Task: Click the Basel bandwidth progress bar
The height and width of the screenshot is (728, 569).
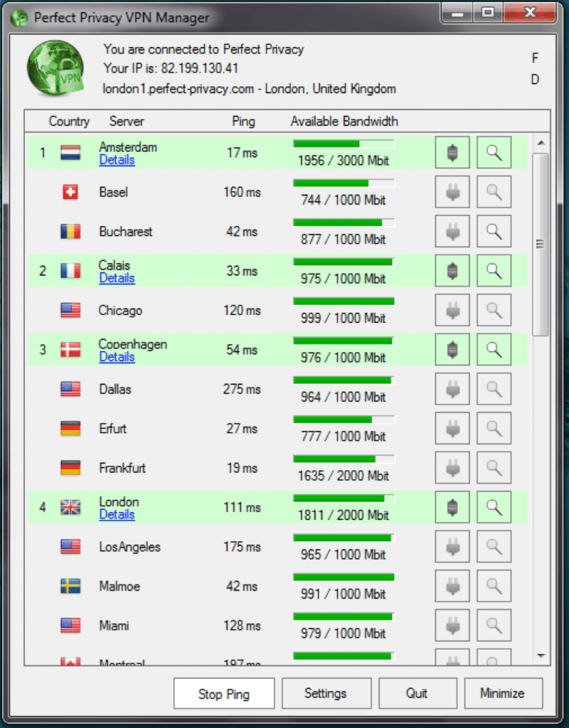Action: click(x=344, y=183)
